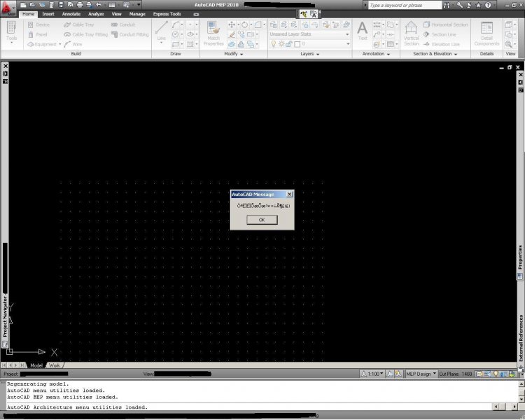Toggle the ribbon minimize button after Express Tools

click(196, 15)
